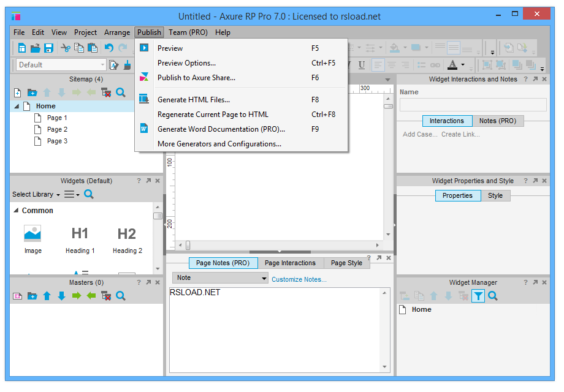Add a folder in the Masters panel
The image size is (564, 392).
(32, 296)
